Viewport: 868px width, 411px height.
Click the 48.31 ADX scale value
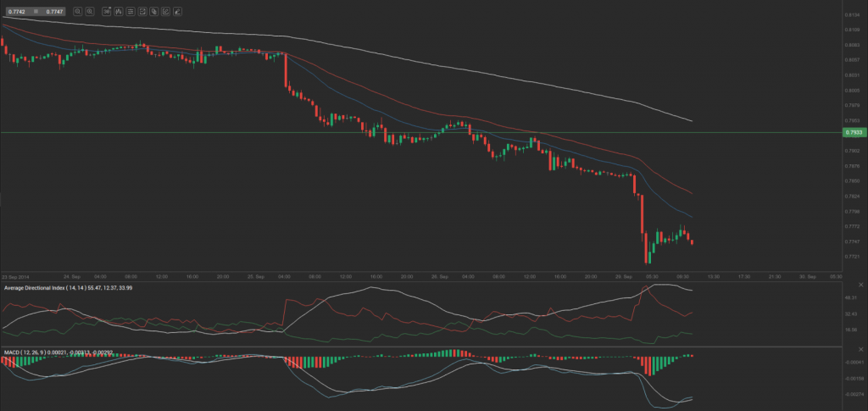[851, 297]
